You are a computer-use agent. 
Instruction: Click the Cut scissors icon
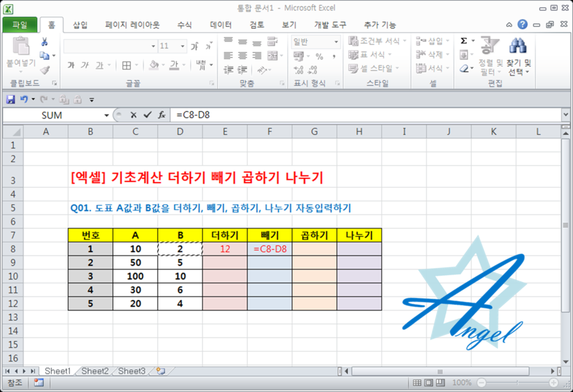click(45, 42)
